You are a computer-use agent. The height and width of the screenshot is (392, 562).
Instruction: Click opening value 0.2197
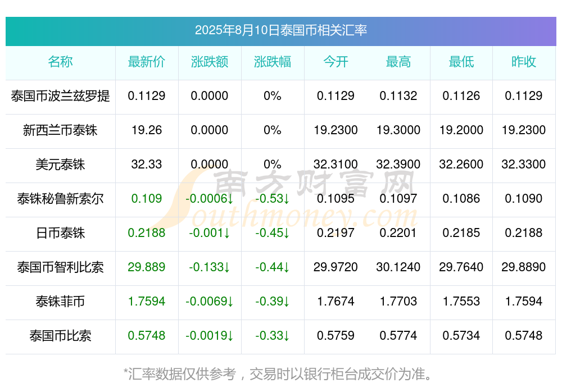pyautogui.click(x=336, y=233)
